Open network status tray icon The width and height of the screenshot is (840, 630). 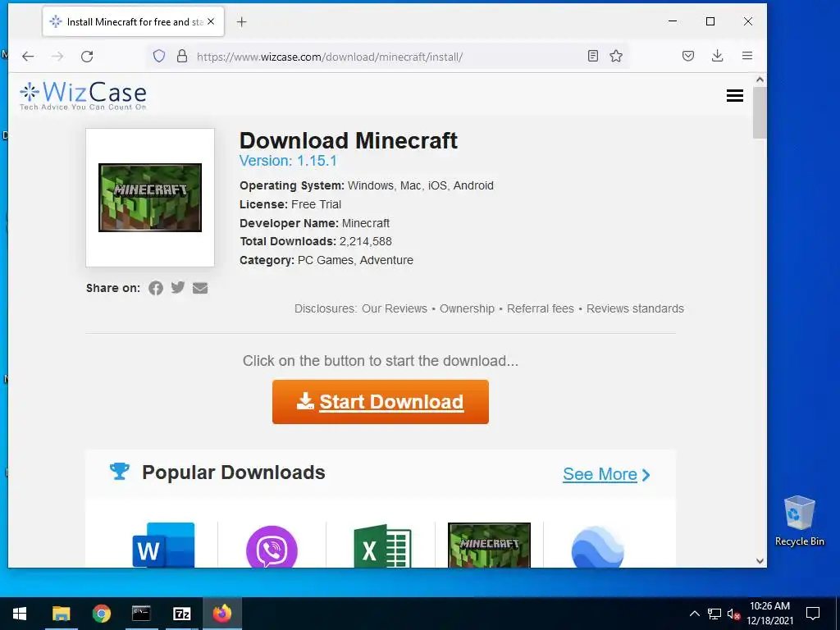click(714, 614)
